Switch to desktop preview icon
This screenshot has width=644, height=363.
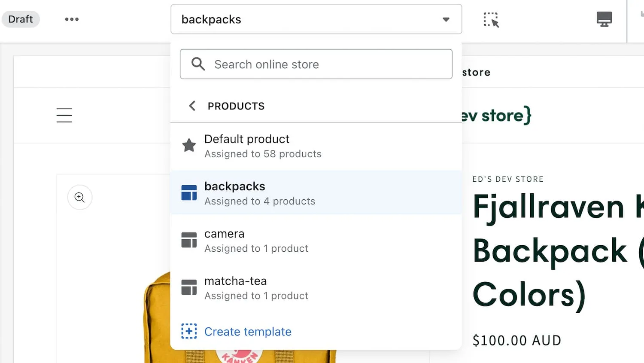[x=604, y=19]
